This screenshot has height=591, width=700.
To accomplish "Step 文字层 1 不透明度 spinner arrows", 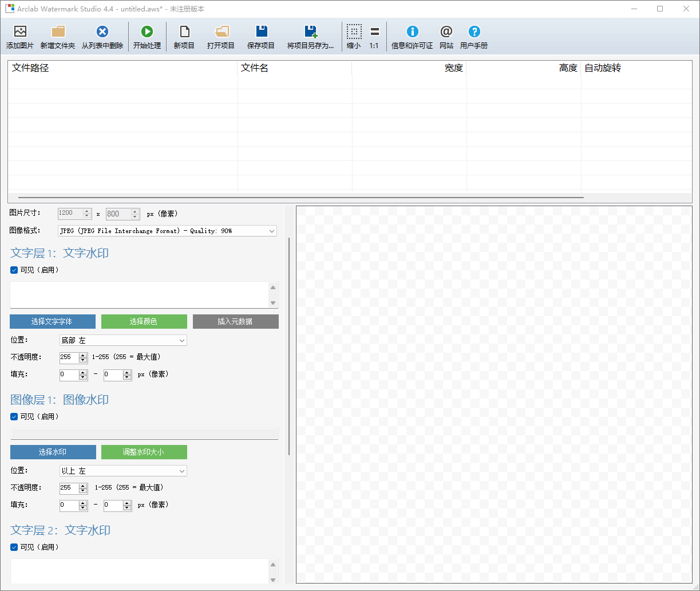I will 83,357.
